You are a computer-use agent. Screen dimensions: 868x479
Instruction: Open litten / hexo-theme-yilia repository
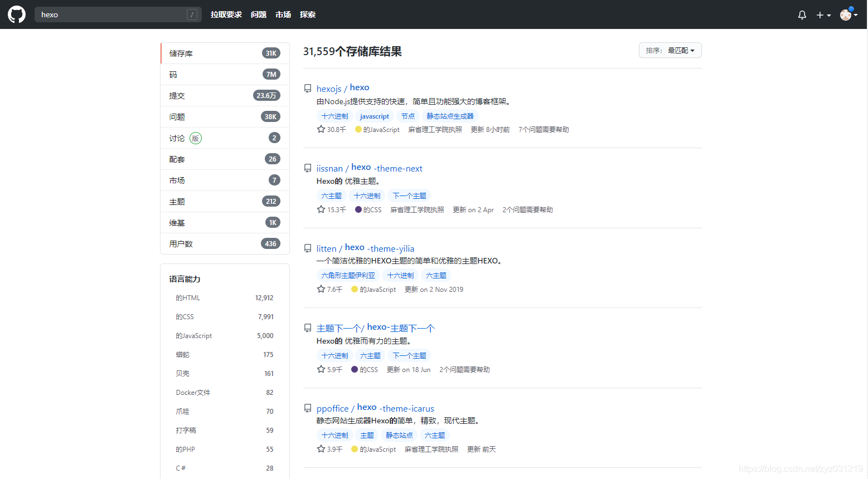tap(365, 248)
